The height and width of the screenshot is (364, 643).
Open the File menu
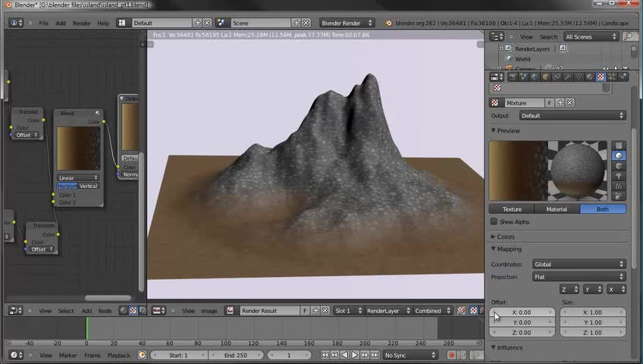[x=43, y=23]
